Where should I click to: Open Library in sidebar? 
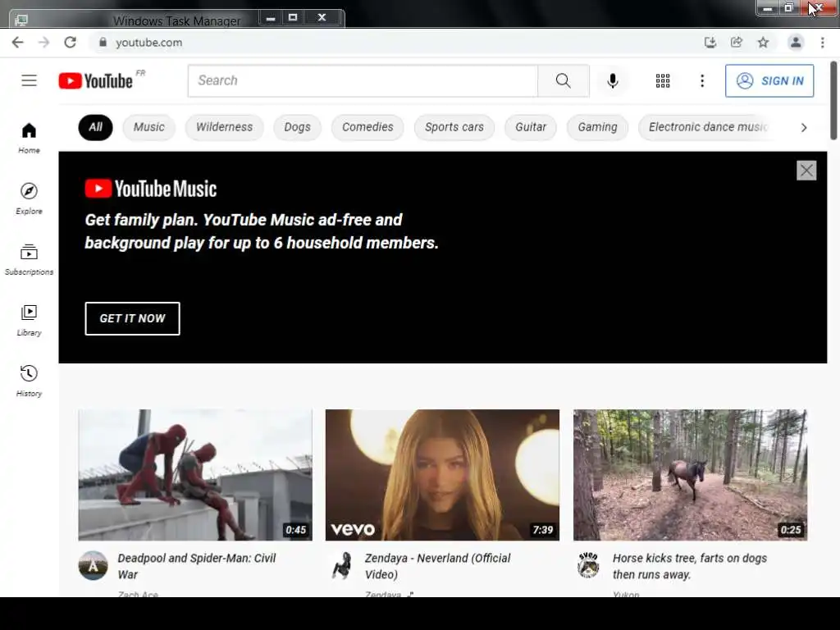[x=29, y=321]
